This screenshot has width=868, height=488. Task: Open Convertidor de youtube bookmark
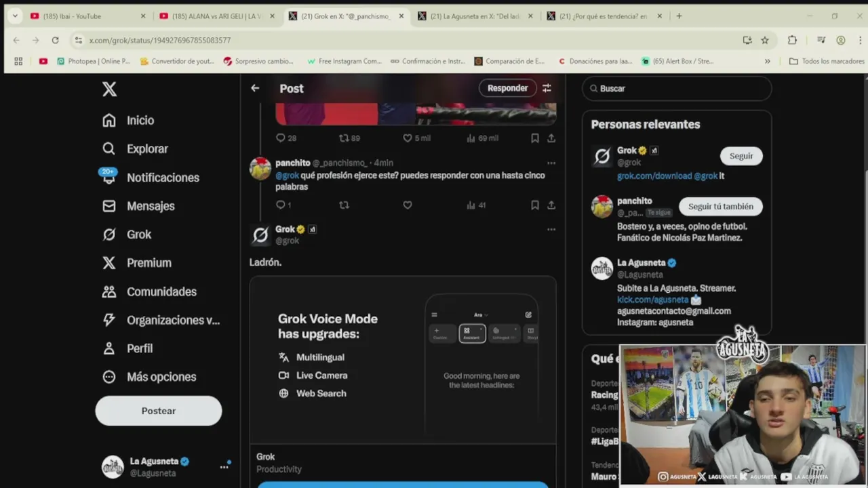click(x=178, y=61)
